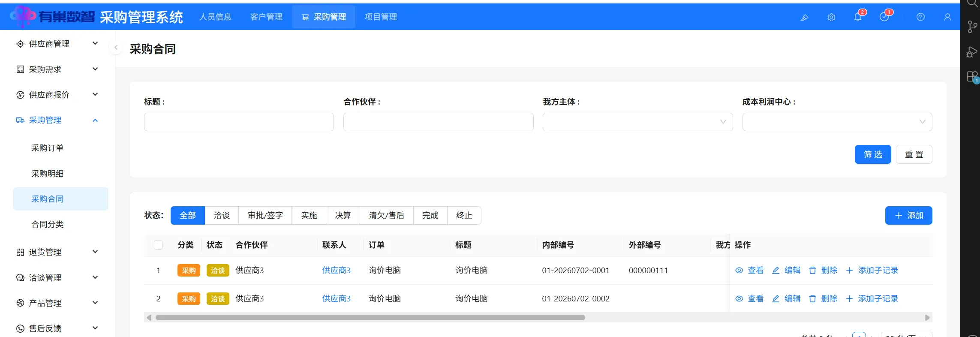The height and width of the screenshot is (337, 980).
Task: Click the eye icon in row 1
Action: [739, 271]
